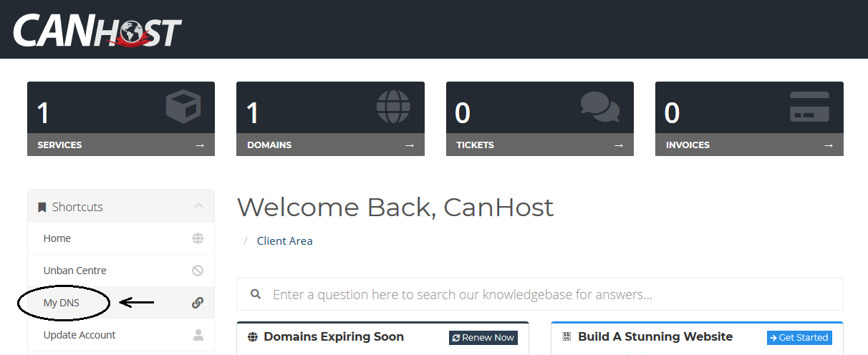
Task: Click the Build A Stunning Website heading
Action: pos(655,337)
